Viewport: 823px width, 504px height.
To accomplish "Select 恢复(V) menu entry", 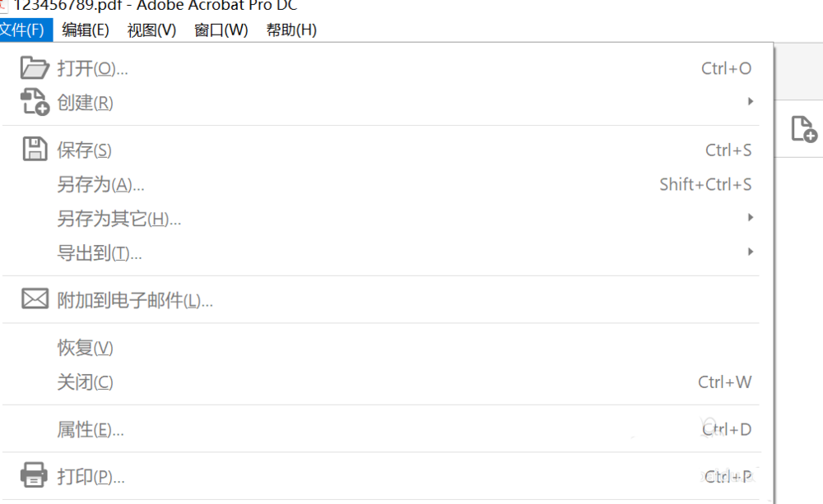I will pos(85,348).
